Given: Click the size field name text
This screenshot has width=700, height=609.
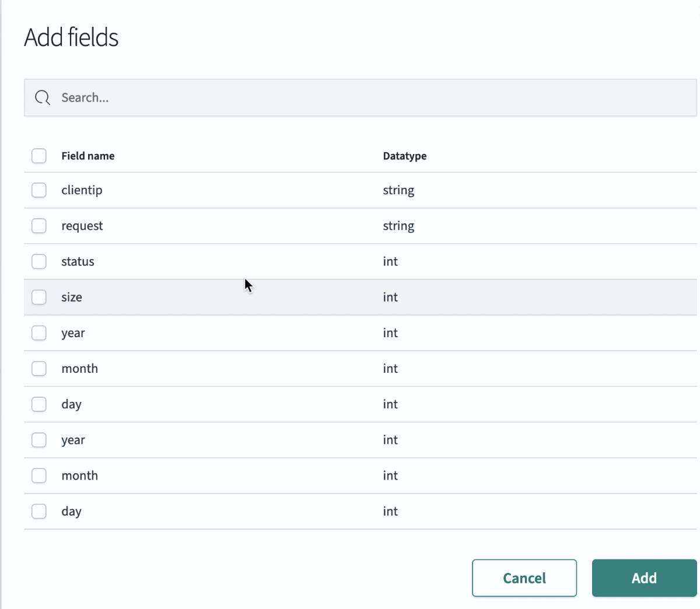Looking at the screenshot, I should pos(72,297).
